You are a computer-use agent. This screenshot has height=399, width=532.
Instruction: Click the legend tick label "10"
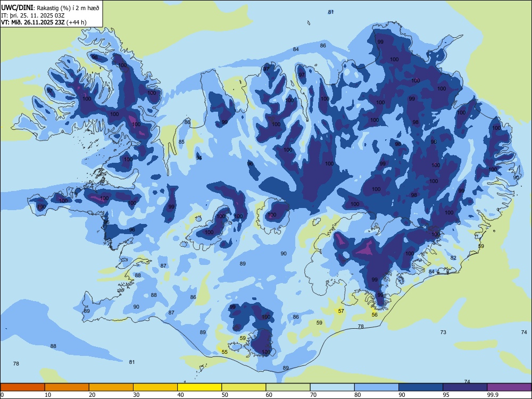pyautogui.click(x=48, y=395)
